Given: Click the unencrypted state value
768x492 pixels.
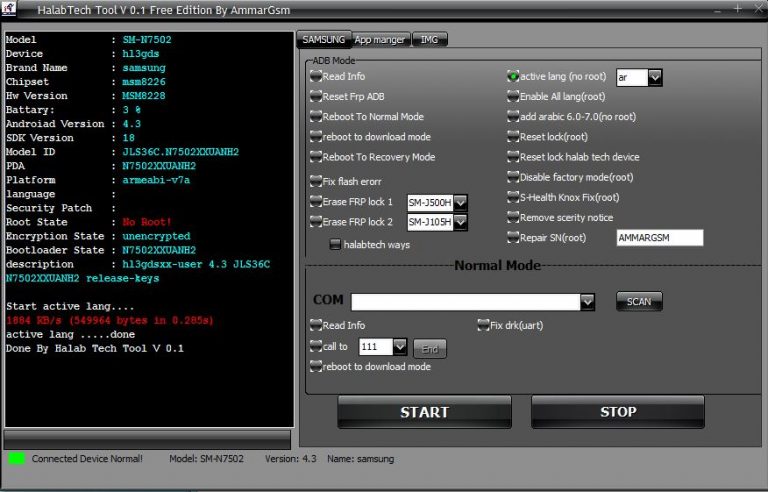Looking at the screenshot, I should (x=156, y=236).
